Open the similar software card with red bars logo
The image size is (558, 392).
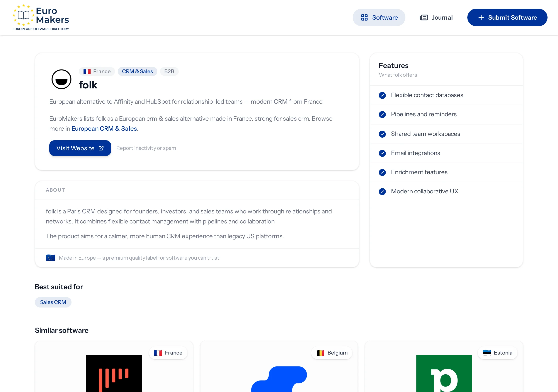[114, 367]
